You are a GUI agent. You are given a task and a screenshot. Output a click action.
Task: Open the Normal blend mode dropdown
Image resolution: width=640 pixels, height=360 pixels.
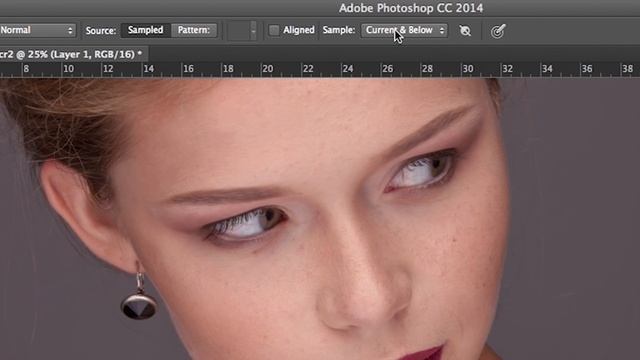coord(37,30)
